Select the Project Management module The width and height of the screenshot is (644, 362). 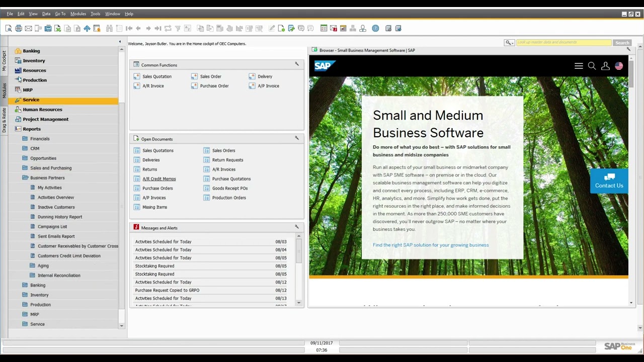pos(45,119)
